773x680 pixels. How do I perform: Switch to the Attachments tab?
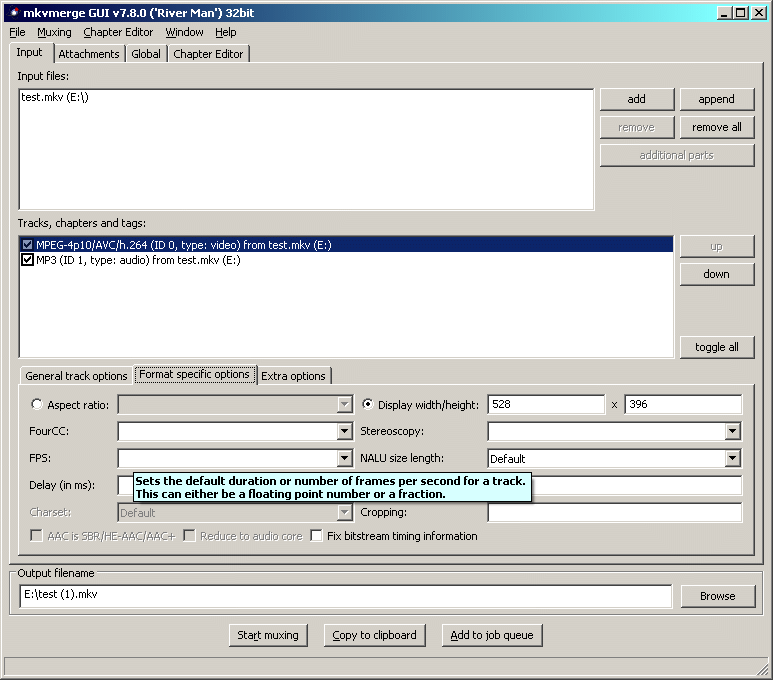pos(89,54)
